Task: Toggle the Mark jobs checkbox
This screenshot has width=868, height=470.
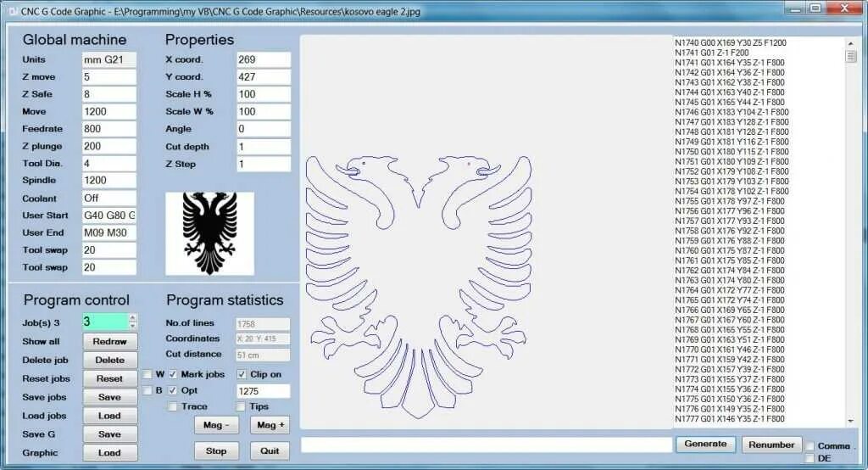Action: (173, 375)
